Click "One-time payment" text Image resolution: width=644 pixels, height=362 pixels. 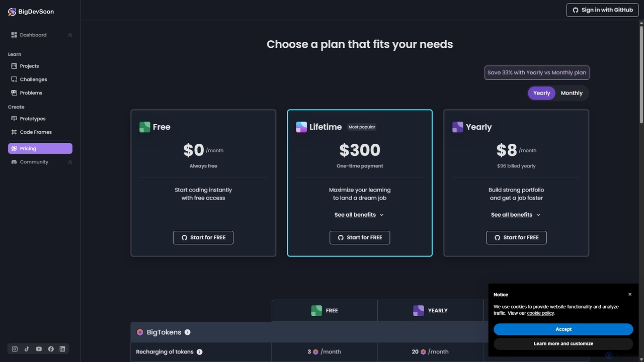pyautogui.click(x=360, y=166)
